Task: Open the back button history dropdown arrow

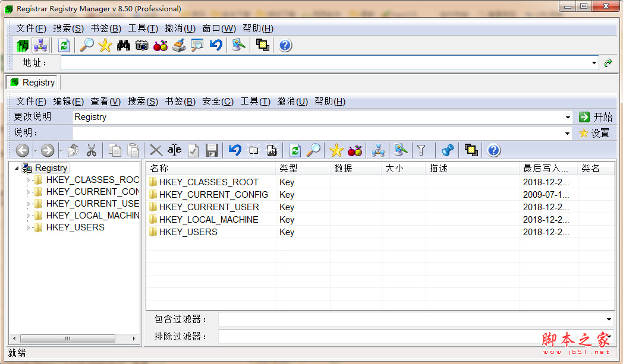Action: tap(35, 151)
